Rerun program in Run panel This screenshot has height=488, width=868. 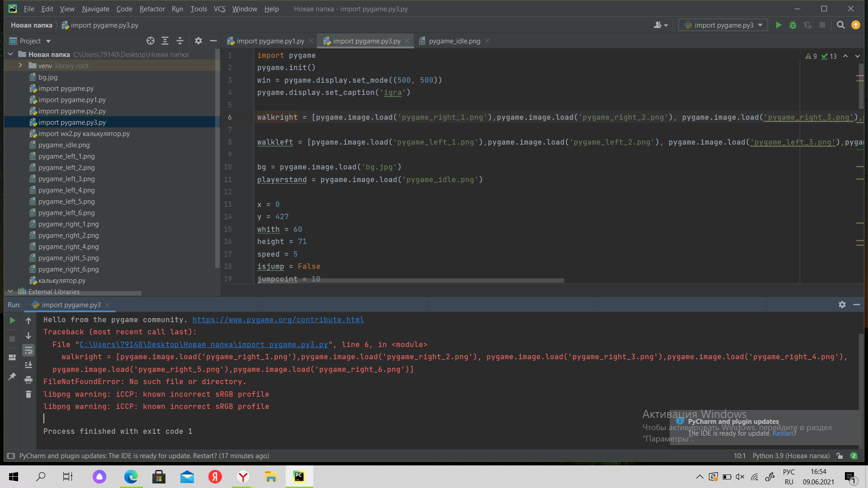[x=13, y=320]
